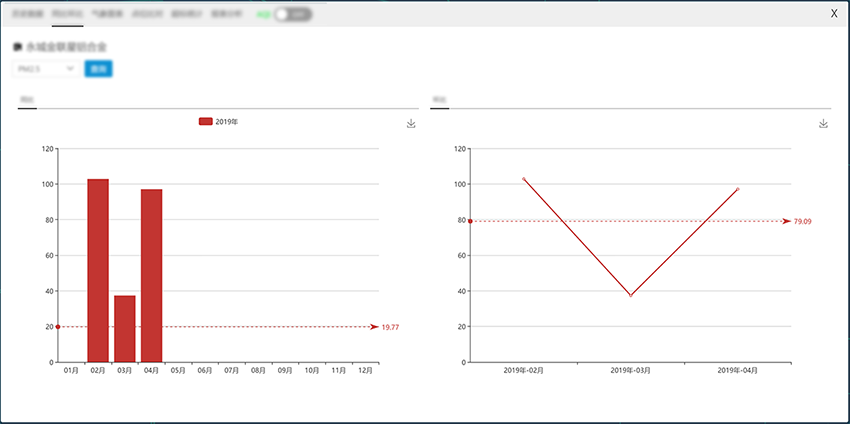The image size is (850, 424).
Task: Close the dialog with the X button
Action: pyautogui.click(x=834, y=13)
